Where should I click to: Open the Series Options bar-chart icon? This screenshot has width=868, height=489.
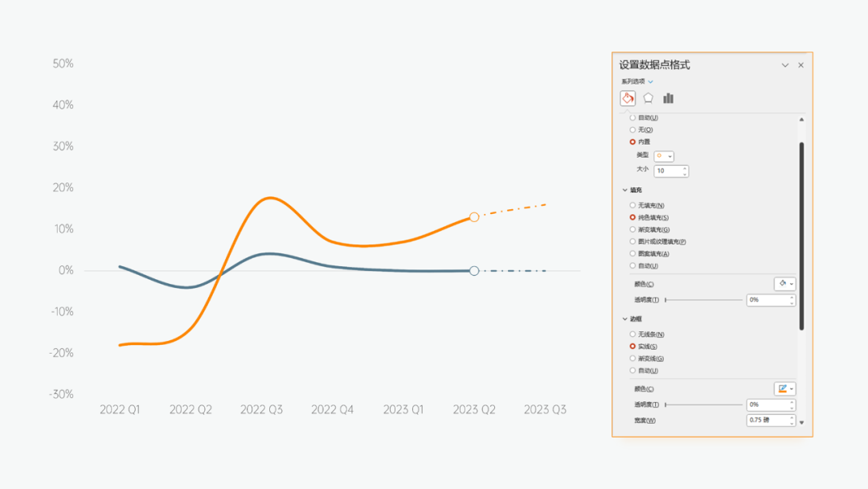pyautogui.click(x=668, y=98)
